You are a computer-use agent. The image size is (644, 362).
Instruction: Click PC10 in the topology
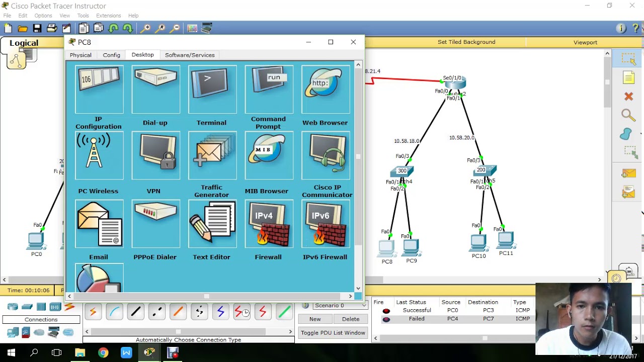478,242
